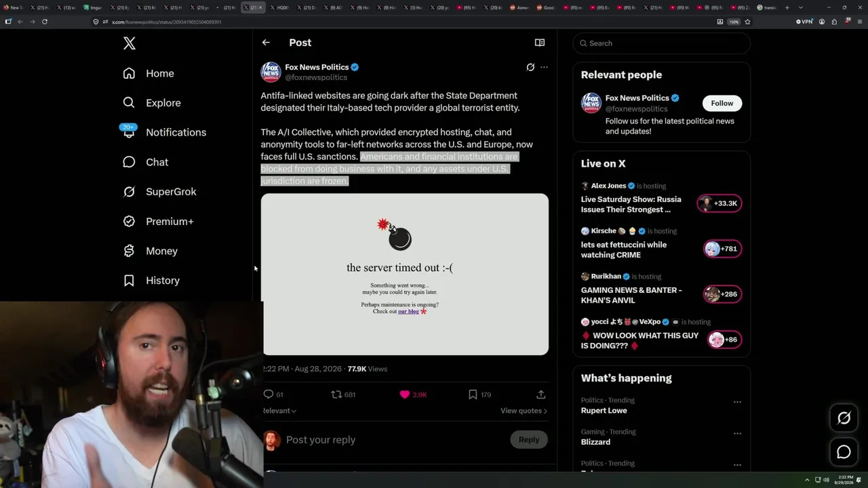Open the Relevant replies sort dropdown

tap(279, 411)
